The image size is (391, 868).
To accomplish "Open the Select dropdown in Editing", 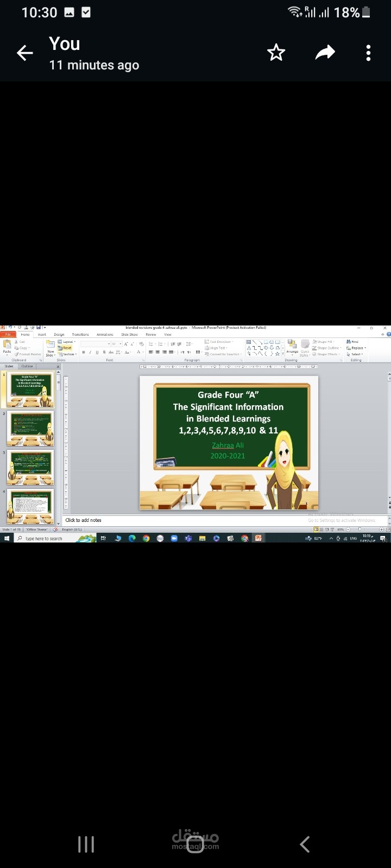I will pos(355,354).
